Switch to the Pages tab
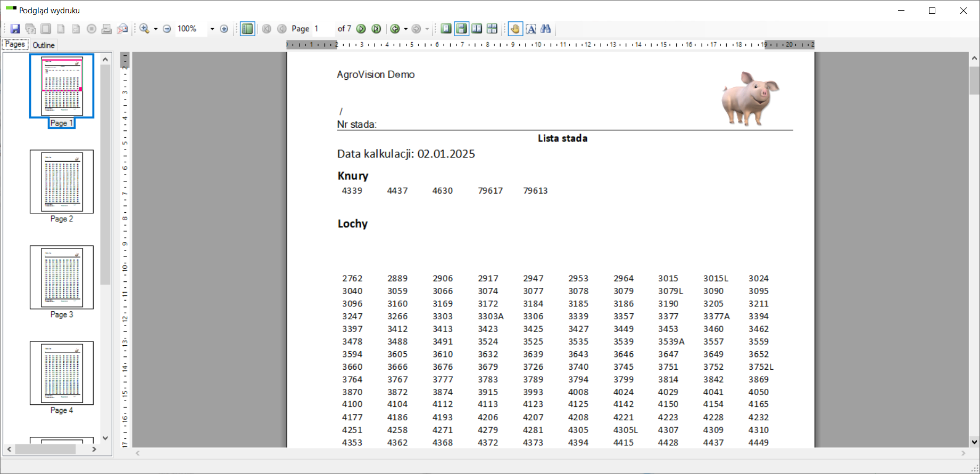980x474 pixels. coord(15,45)
